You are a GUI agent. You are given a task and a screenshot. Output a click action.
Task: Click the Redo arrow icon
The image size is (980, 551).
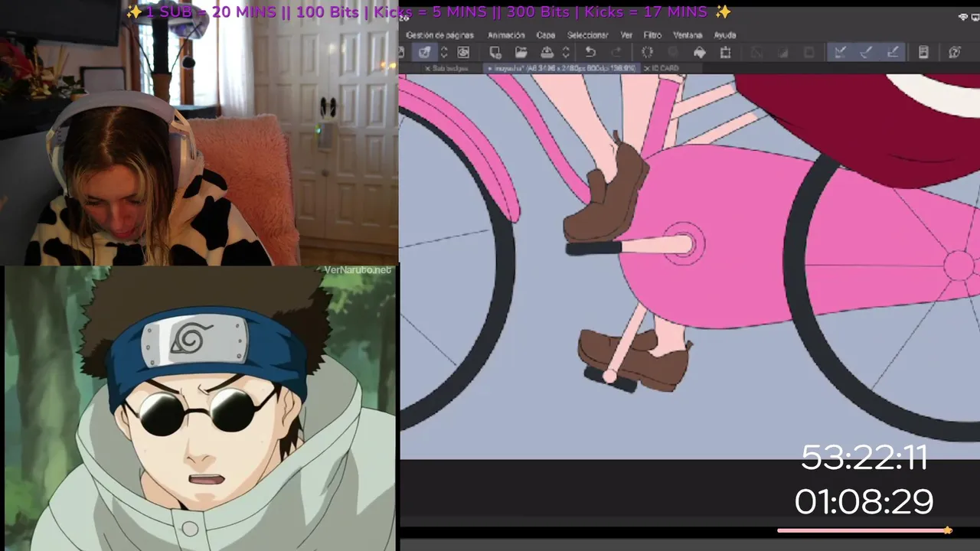tap(616, 52)
